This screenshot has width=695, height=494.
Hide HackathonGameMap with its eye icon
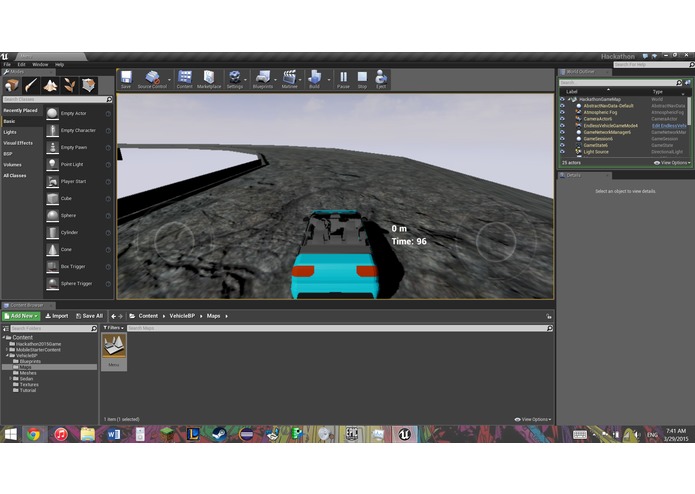pos(562,99)
